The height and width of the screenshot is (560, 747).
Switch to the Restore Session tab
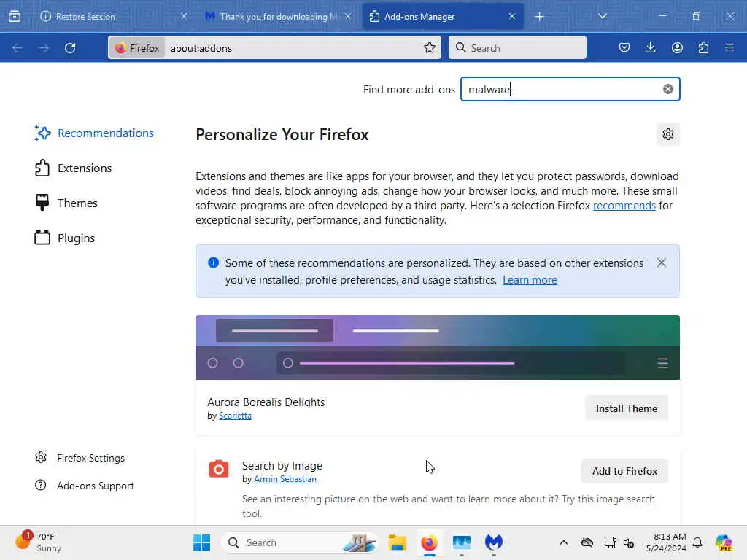coord(113,16)
